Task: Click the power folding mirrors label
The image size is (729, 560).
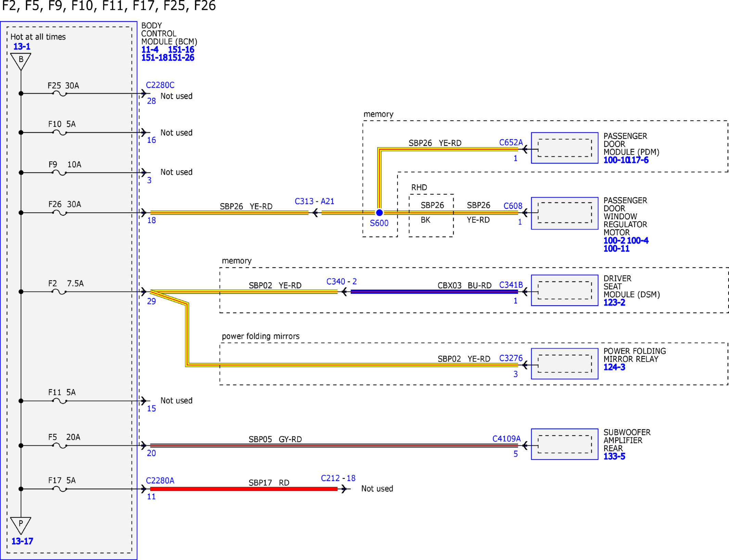Action: [260, 336]
